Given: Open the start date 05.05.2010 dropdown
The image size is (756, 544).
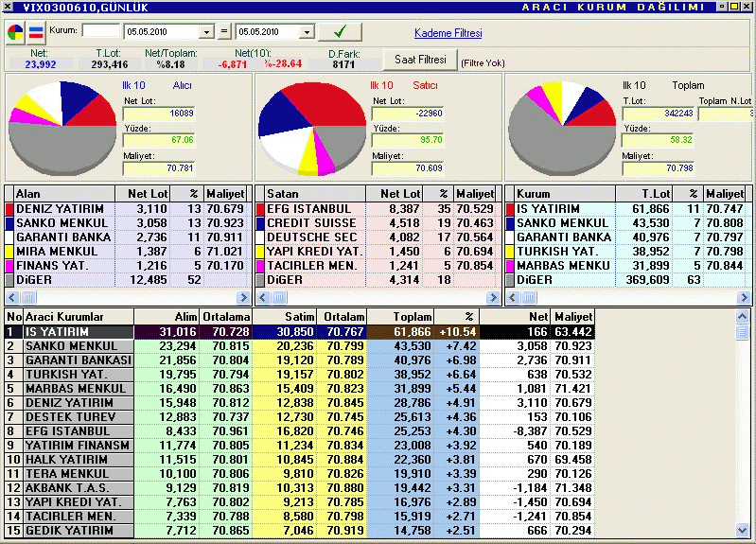Looking at the screenshot, I should pyautogui.click(x=206, y=32).
